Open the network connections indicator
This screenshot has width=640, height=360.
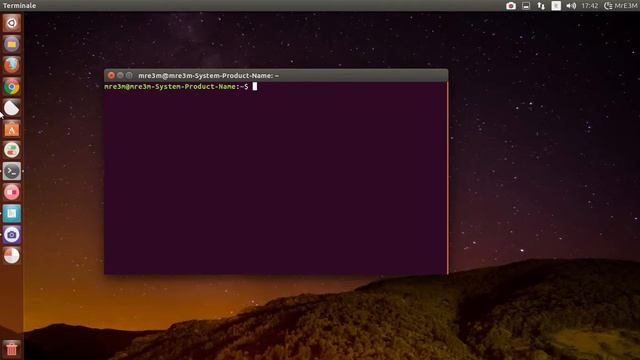click(541, 6)
